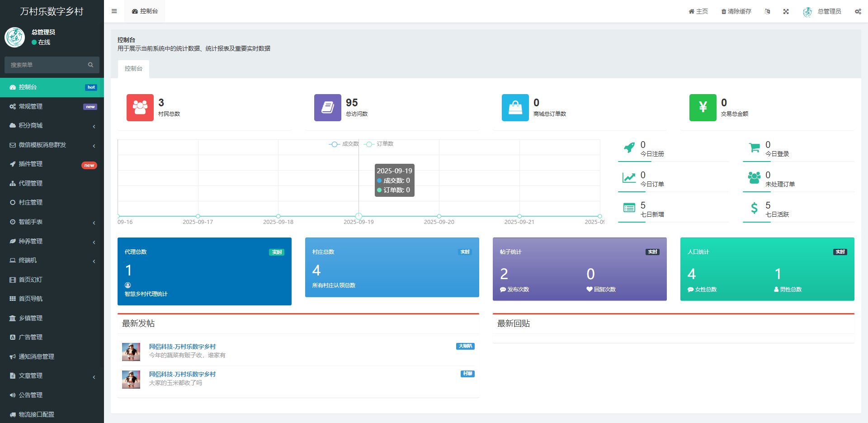Screen dimensions: 868x423
Task: Click the blue shopping bag orders icon
Action: click(515, 108)
